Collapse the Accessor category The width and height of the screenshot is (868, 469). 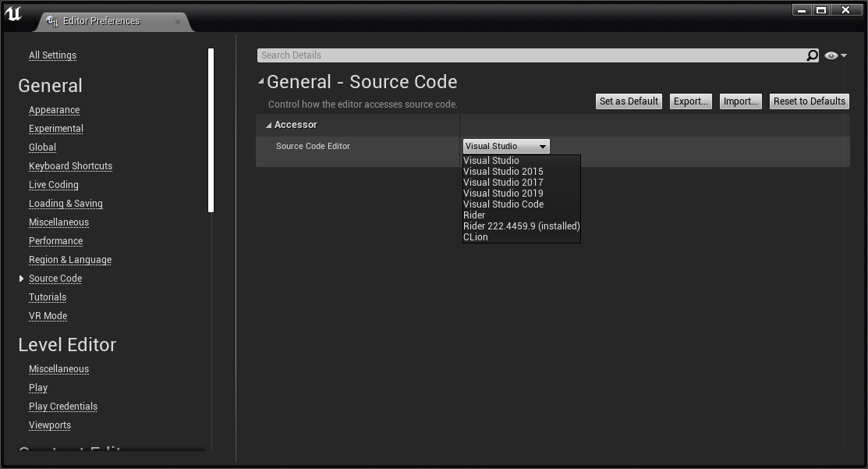268,125
